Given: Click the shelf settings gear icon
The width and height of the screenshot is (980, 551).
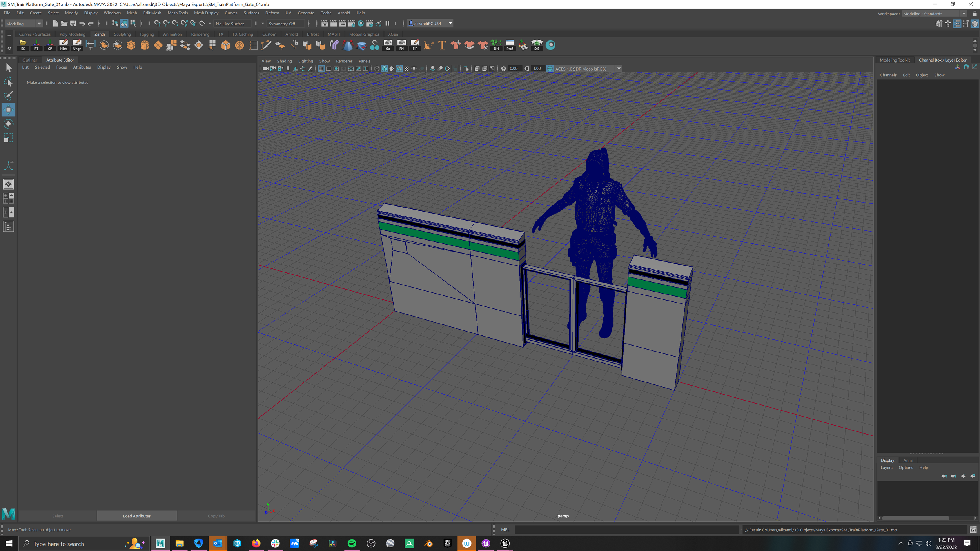Looking at the screenshot, I should (x=9, y=49).
